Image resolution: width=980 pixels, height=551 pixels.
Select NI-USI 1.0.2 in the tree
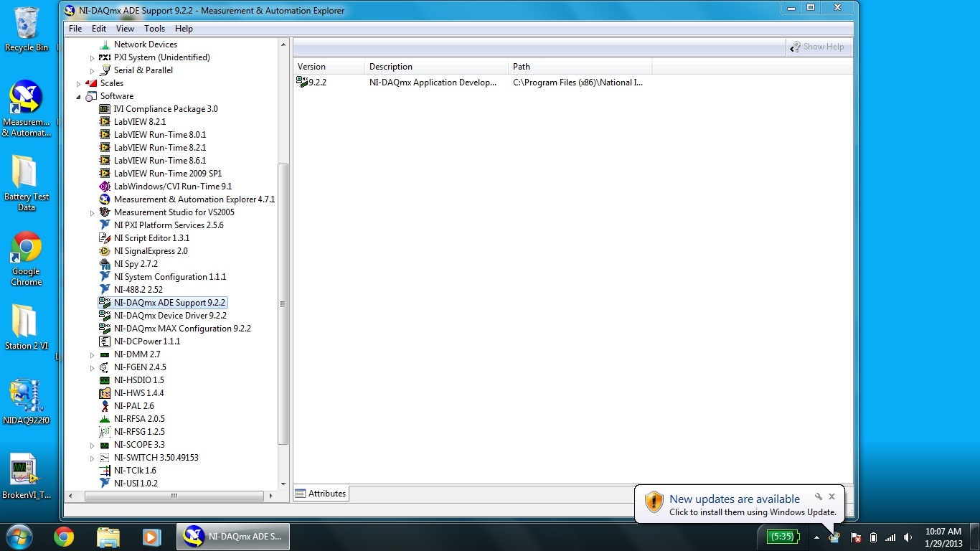pos(136,484)
